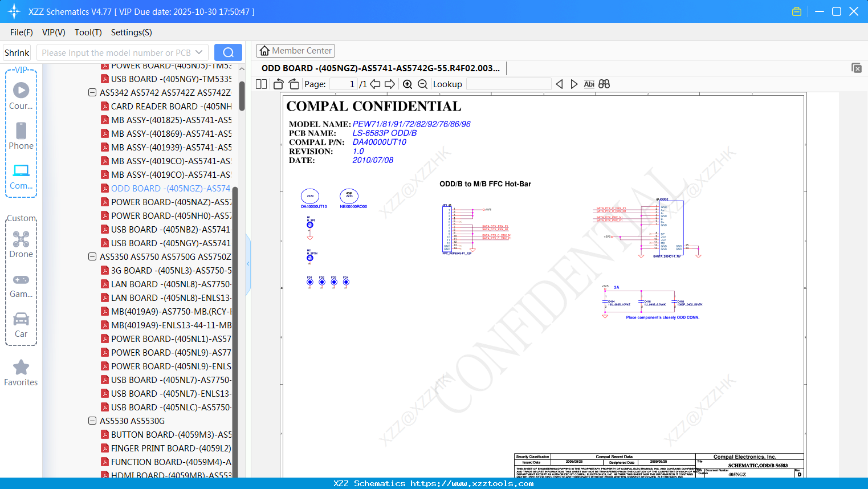Select the Computer category in sidebar
This screenshot has height=489, width=868.
[x=21, y=176]
